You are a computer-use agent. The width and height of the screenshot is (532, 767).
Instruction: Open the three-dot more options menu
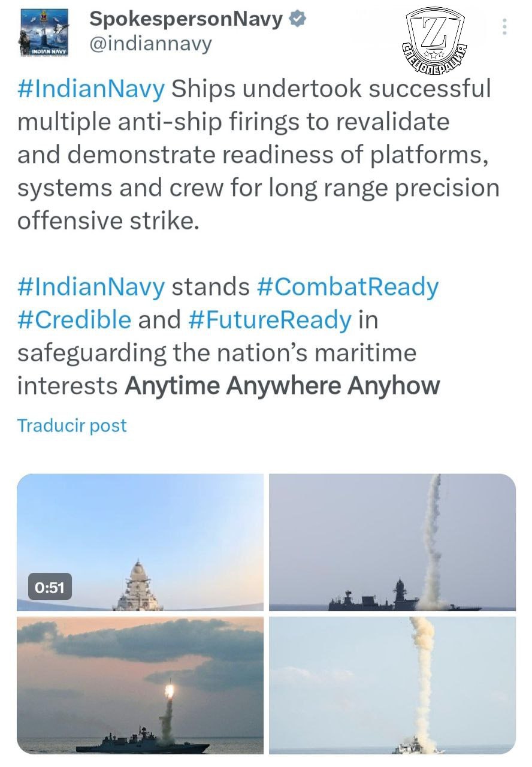[504, 27]
